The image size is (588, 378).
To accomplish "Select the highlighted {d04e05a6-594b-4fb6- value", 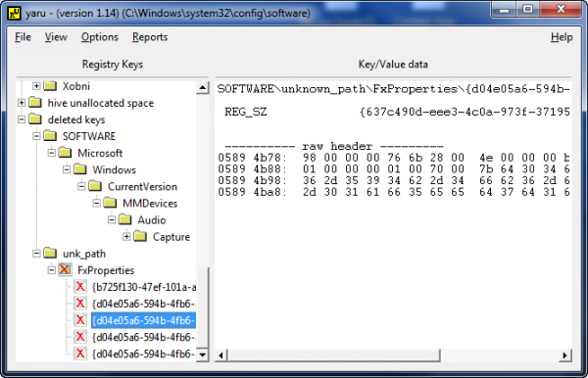I will click(x=143, y=320).
